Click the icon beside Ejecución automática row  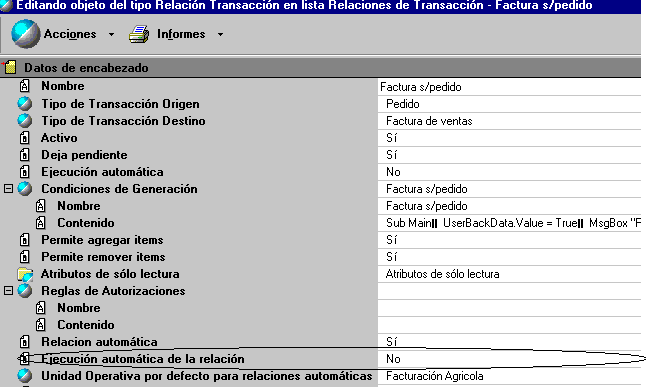25,172
